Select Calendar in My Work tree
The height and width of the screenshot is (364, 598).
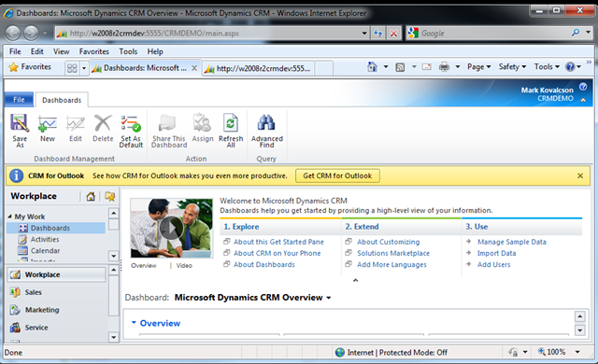46,251
